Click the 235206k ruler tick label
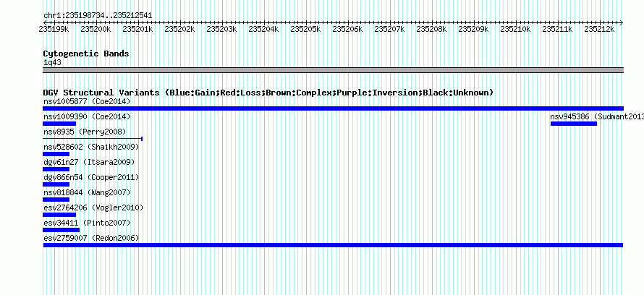 coord(347,29)
